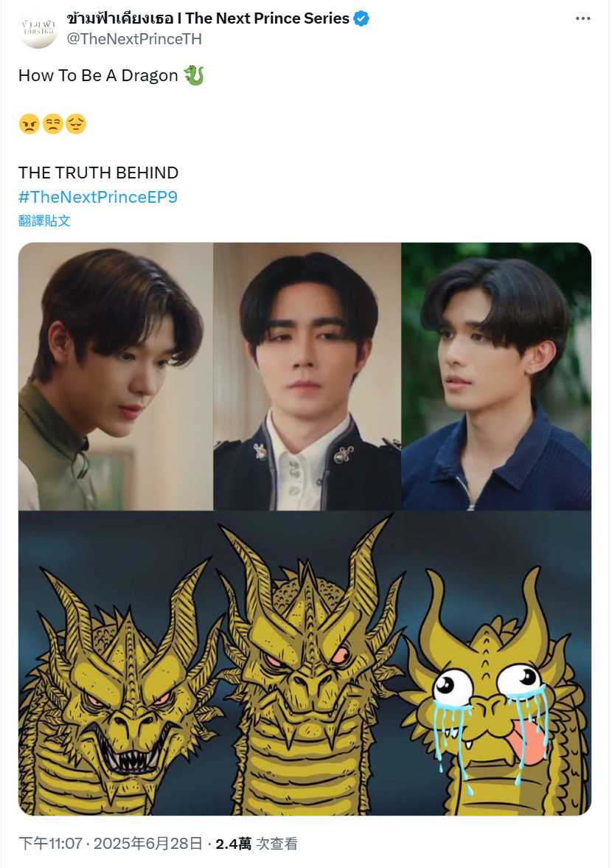Open The Next Prince Series profile avatar
This screenshot has height=868, width=612.
38,29
